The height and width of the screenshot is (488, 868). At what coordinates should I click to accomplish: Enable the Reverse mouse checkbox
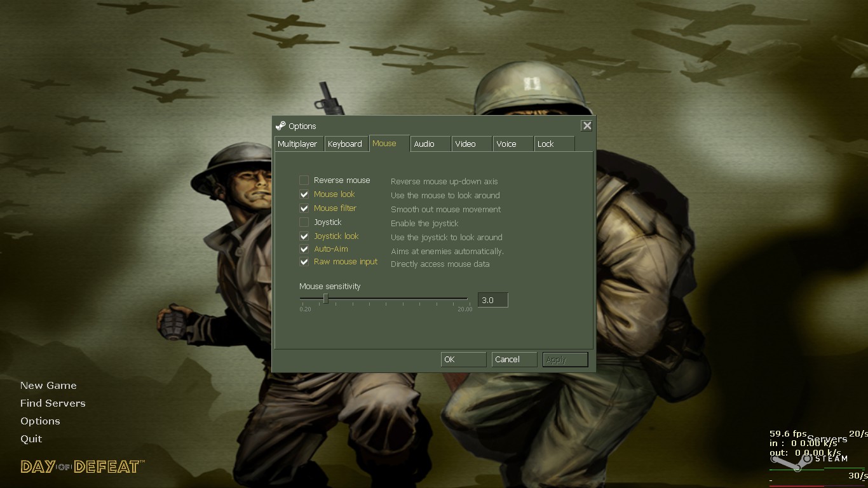(304, 180)
